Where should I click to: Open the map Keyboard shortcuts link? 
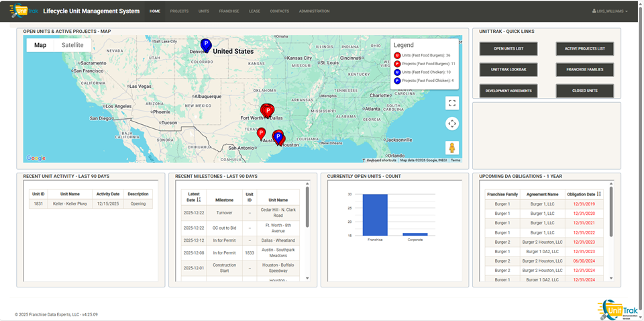tap(381, 160)
